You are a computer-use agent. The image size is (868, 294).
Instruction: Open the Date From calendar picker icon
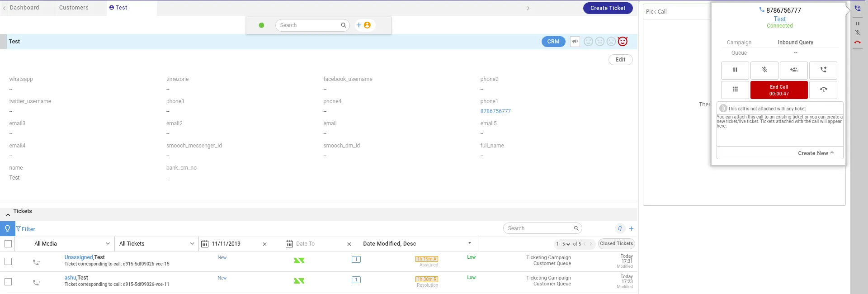tap(205, 244)
